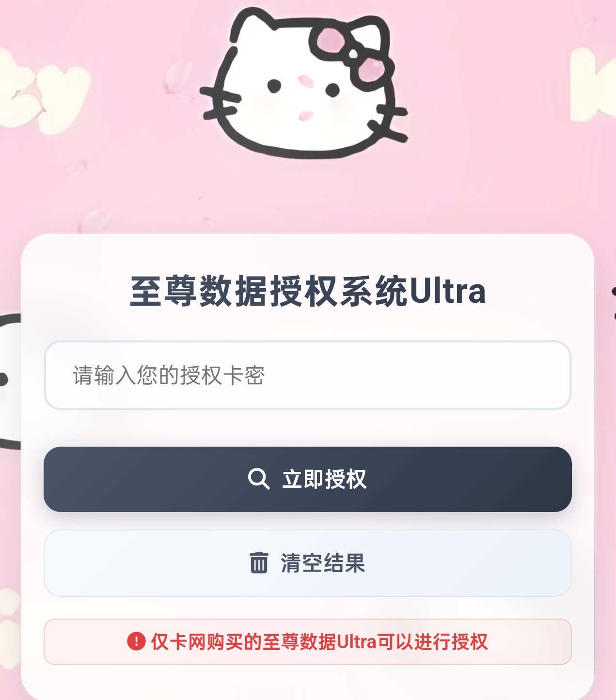This screenshot has width=616, height=700.
Task: Clear results using 清空结果 button
Action: [x=308, y=563]
